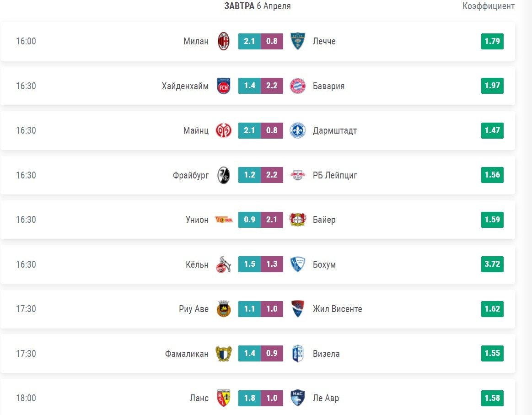
Task: Click the Lens RCL crest
Action: pyautogui.click(x=224, y=398)
